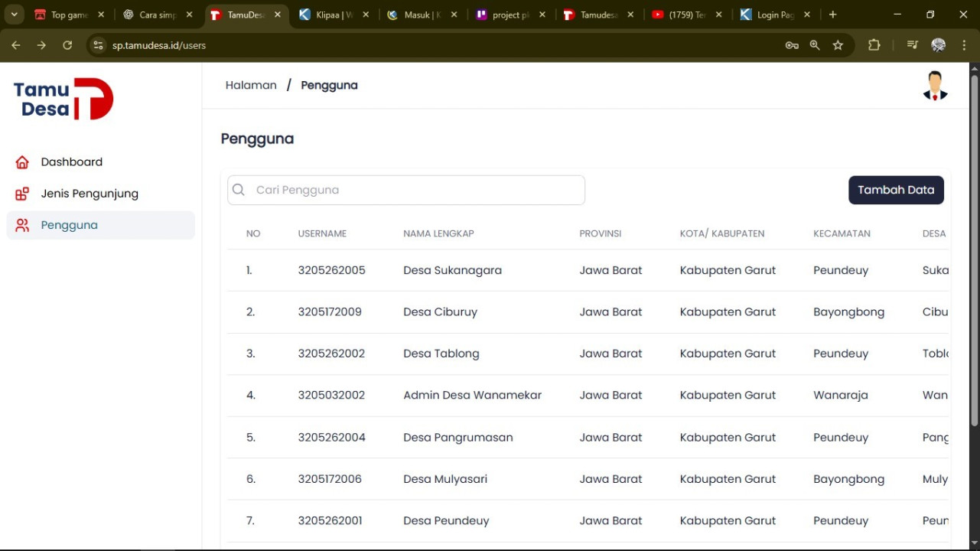This screenshot has width=980, height=551.
Task: Select the Desa Sukanagara row
Action: pyautogui.click(x=452, y=270)
